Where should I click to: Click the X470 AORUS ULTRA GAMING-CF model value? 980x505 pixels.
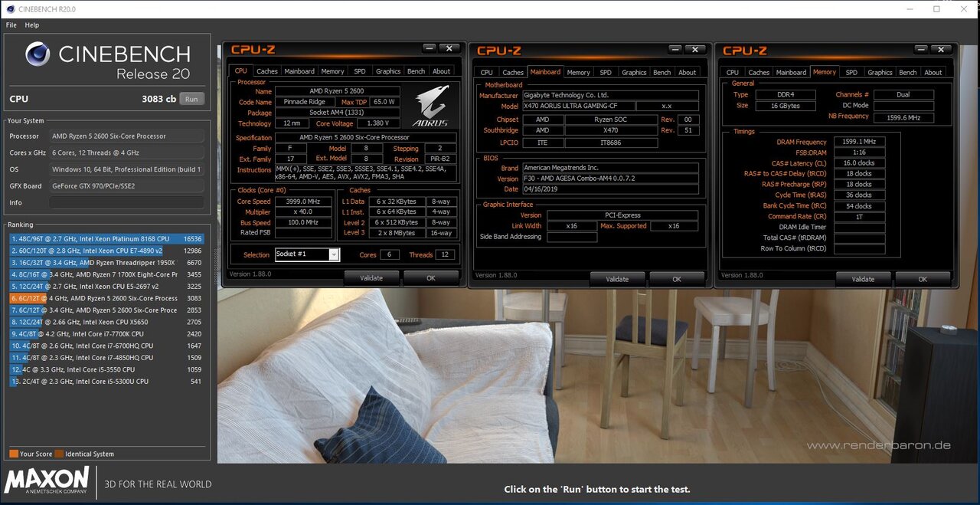[x=578, y=106]
